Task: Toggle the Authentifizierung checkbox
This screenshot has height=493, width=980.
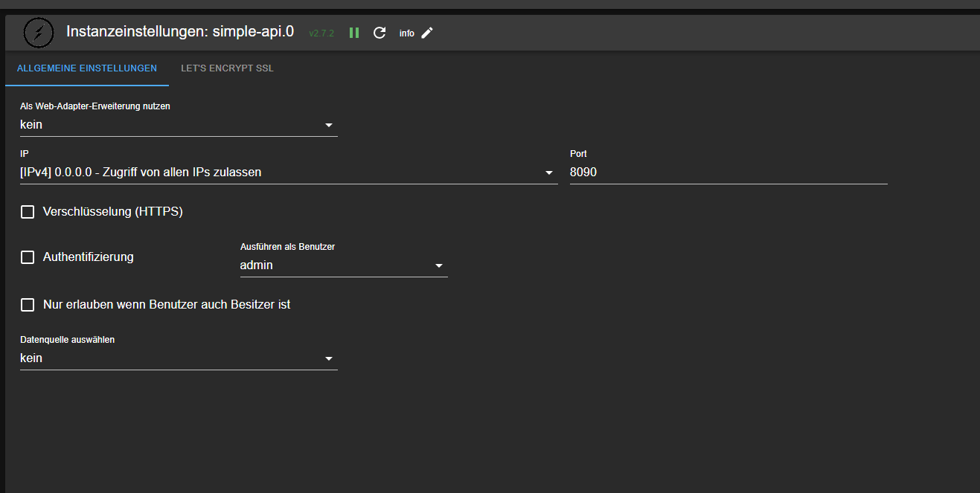Action: pyautogui.click(x=28, y=257)
